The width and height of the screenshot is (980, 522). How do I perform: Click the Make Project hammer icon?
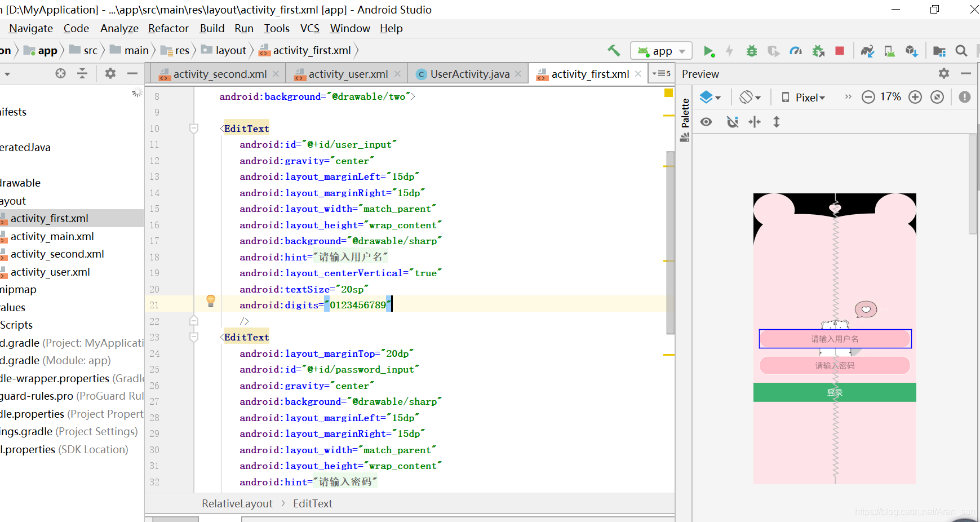coord(614,51)
